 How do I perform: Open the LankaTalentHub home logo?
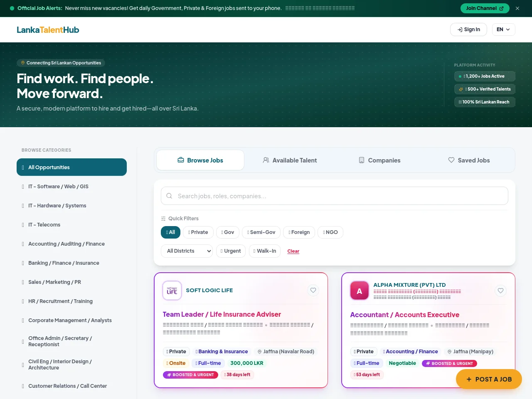click(x=48, y=30)
